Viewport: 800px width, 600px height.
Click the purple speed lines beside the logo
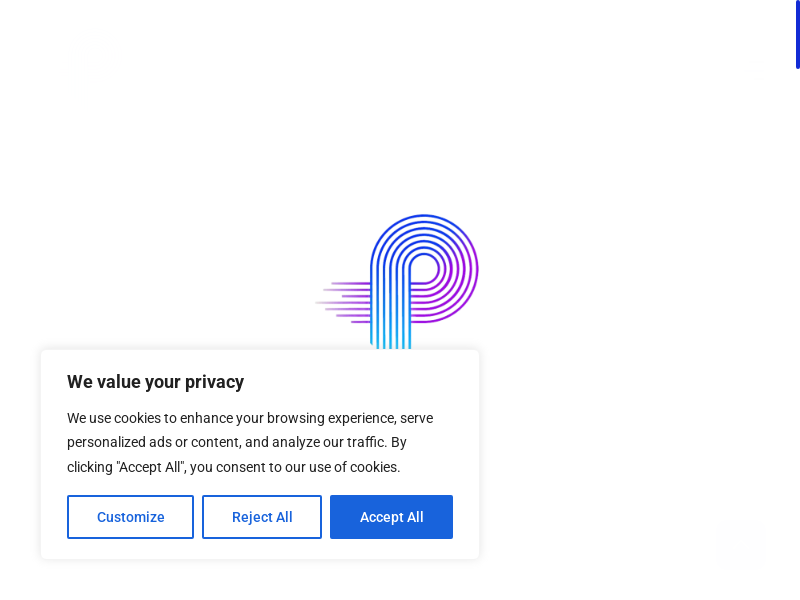[345, 300]
